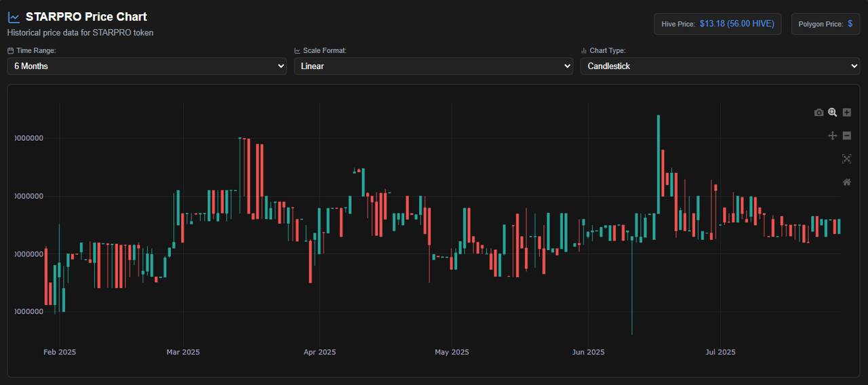This screenshot has height=385, width=868.
Task: Open the Candlestick chart type dropdown
Action: tap(720, 66)
